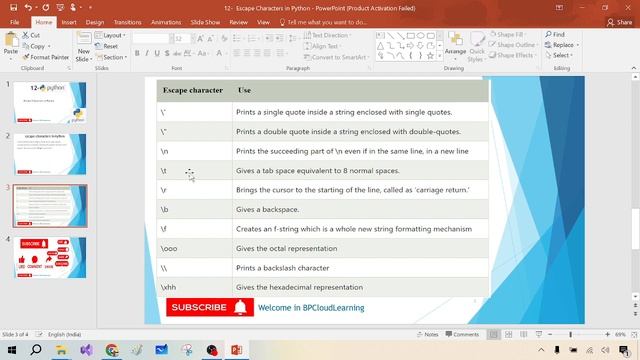Click Convert to SmartArt
The width and height of the screenshot is (640, 360).
pyautogui.click(x=336, y=57)
